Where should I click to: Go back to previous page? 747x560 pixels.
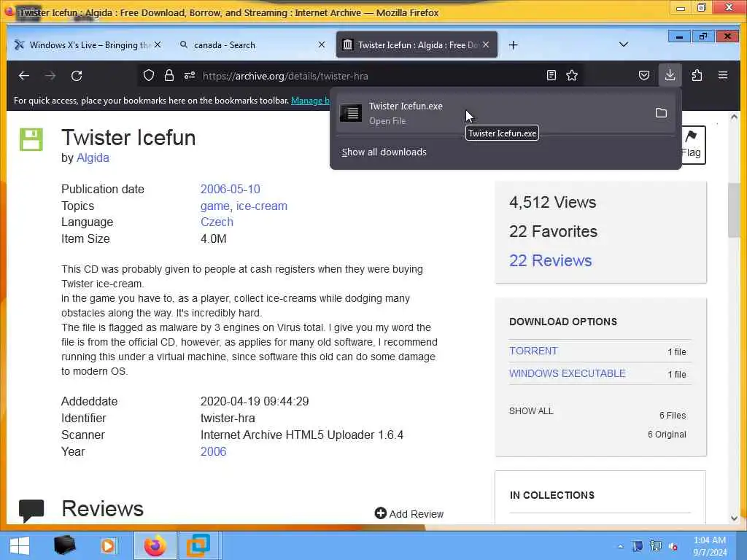24,76
